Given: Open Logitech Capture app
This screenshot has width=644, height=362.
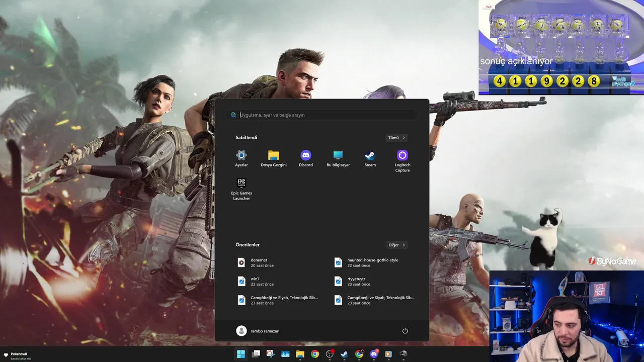Looking at the screenshot, I should coord(403,161).
